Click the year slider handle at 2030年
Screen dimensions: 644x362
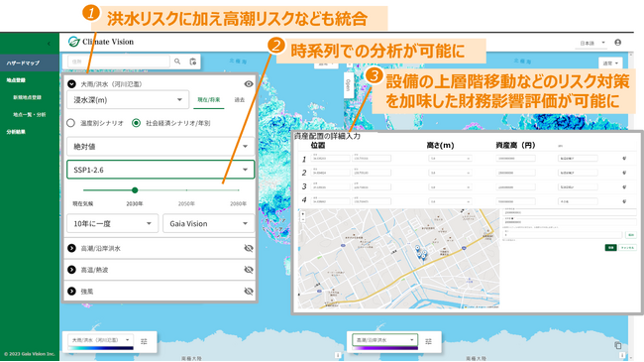[x=135, y=190]
